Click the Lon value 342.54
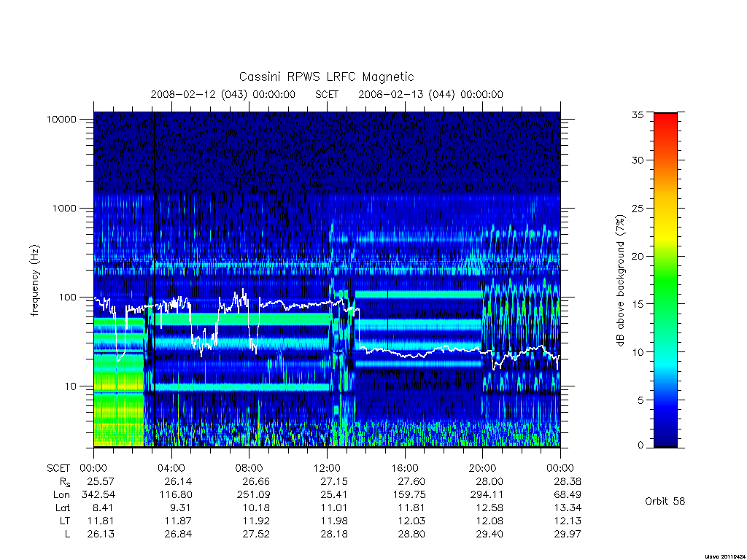The width and height of the screenshot is (747, 560). pyautogui.click(x=98, y=495)
